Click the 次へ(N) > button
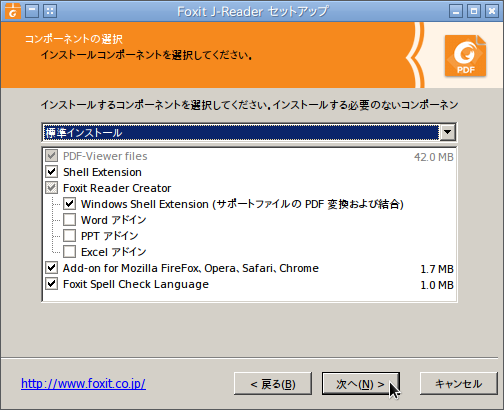The width and height of the screenshot is (504, 410). click(361, 384)
